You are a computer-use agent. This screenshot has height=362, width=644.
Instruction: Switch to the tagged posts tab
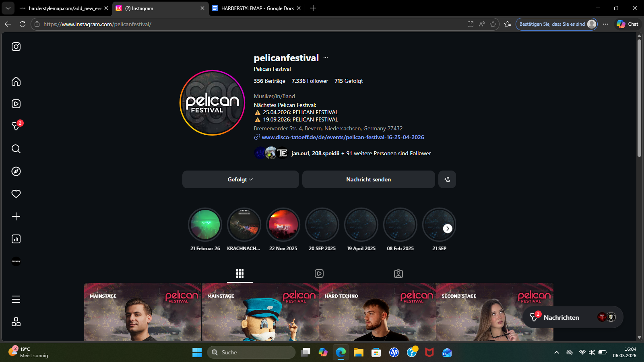pos(398,274)
